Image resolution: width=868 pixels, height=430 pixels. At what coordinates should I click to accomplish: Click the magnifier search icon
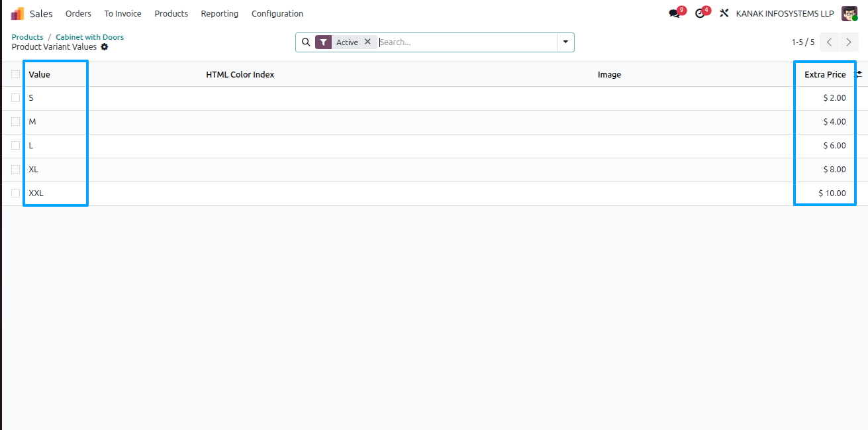(x=306, y=42)
